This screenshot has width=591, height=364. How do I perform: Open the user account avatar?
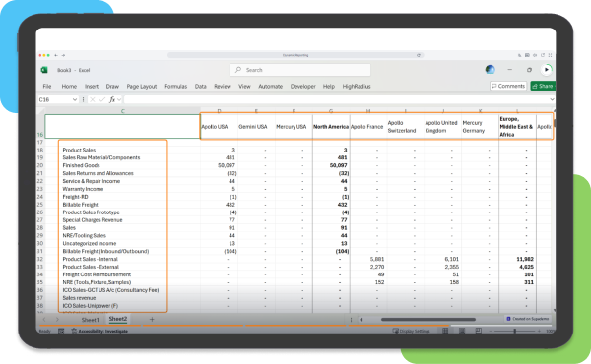pyautogui.click(x=490, y=70)
